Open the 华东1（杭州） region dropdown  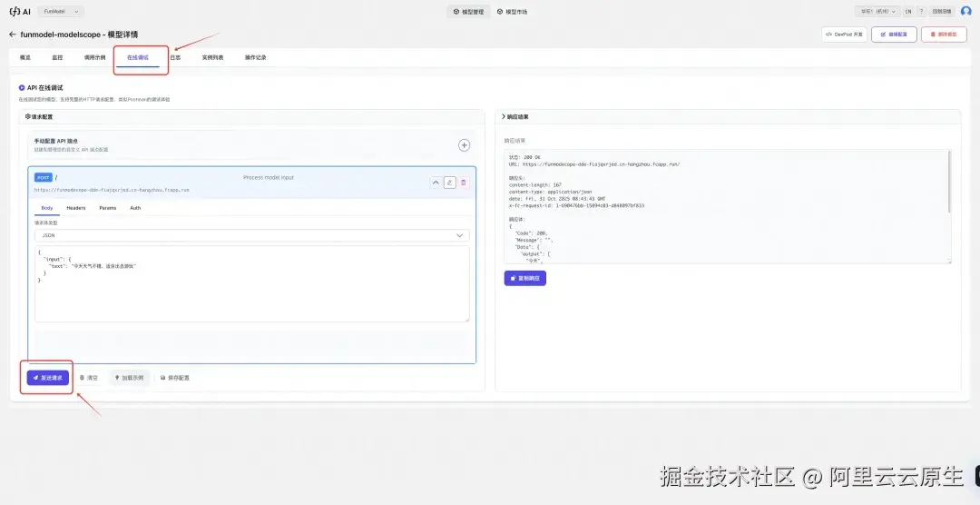click(877, 11)
